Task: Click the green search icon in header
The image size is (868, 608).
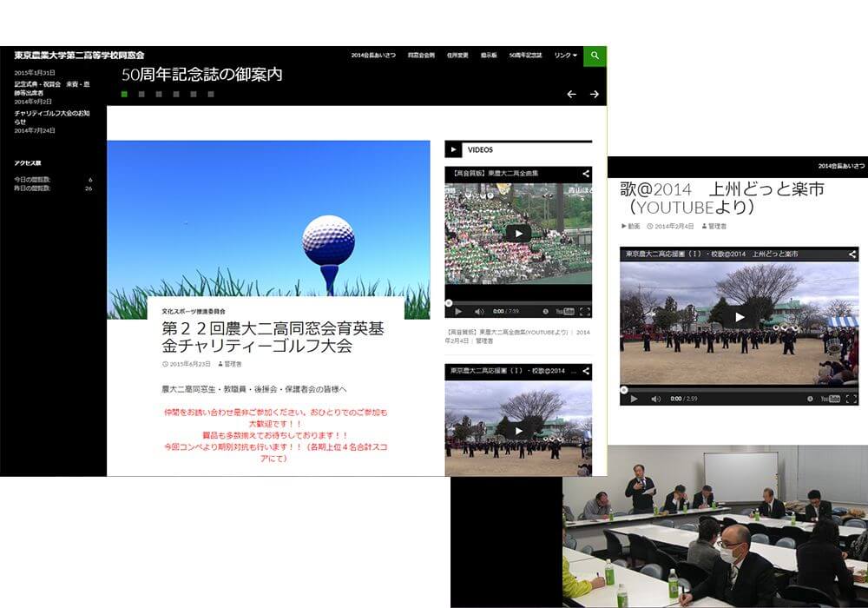Action: 595,56
